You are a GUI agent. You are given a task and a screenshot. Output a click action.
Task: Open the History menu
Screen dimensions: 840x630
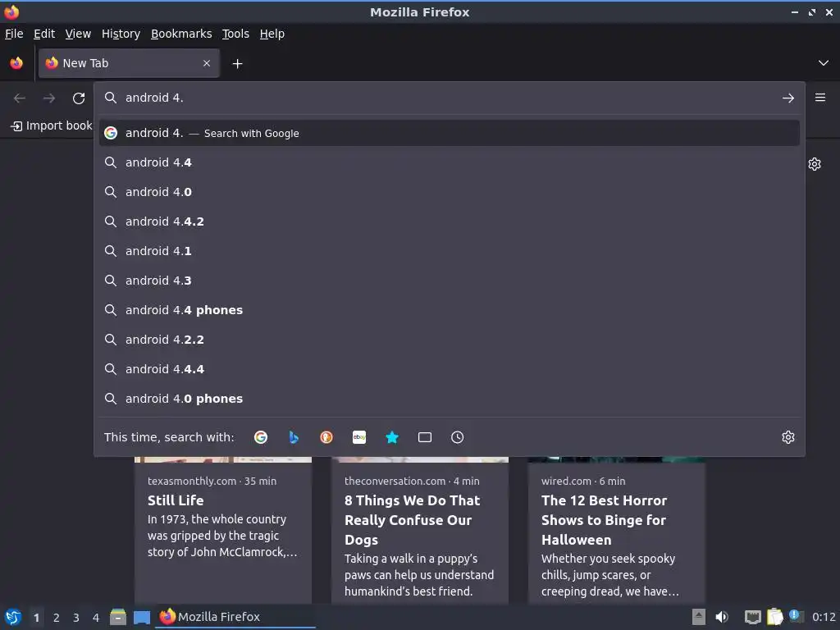121,34
